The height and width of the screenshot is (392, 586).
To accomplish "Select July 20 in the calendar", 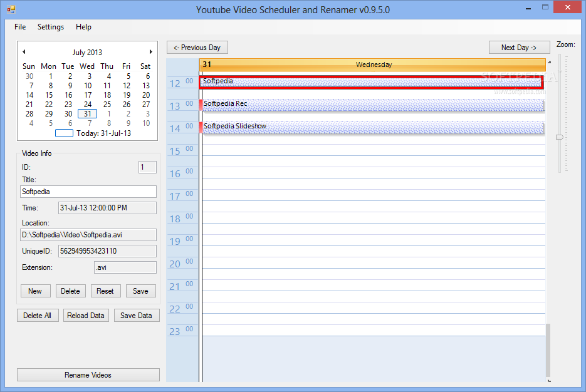I will point(146,95).
